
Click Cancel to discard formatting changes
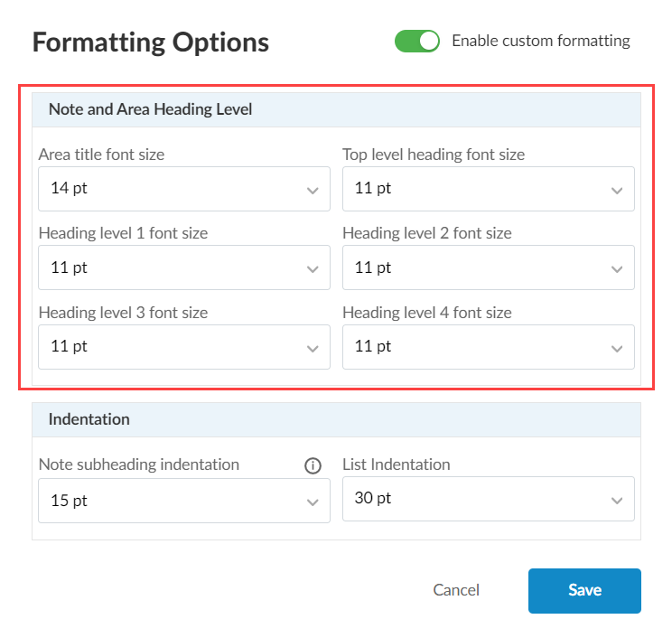click(x=456, y=590)
